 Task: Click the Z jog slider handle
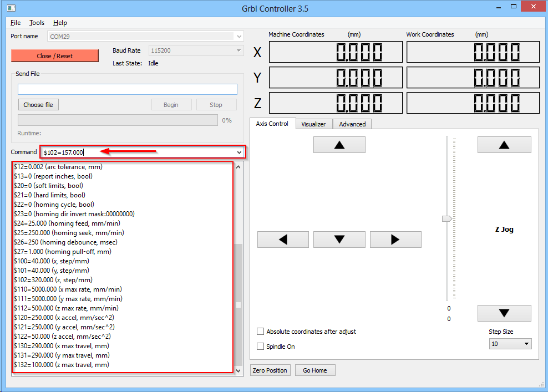click(447, 218)
